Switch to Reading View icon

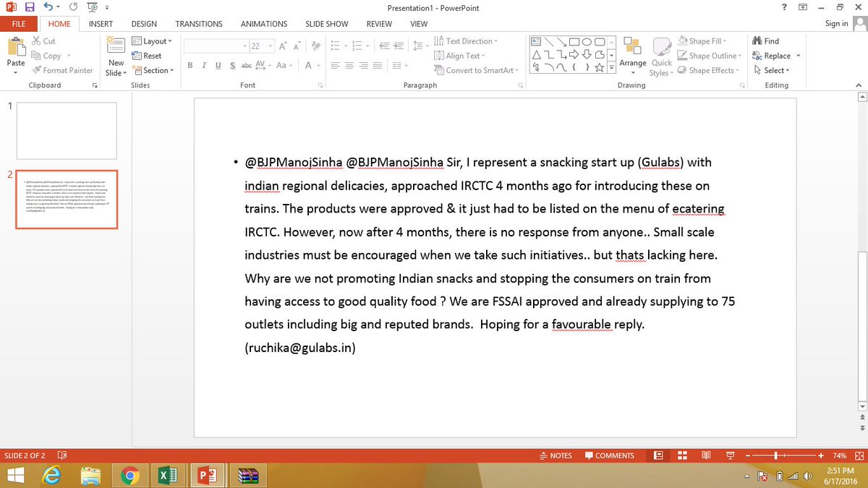click(x=706, y=455)
